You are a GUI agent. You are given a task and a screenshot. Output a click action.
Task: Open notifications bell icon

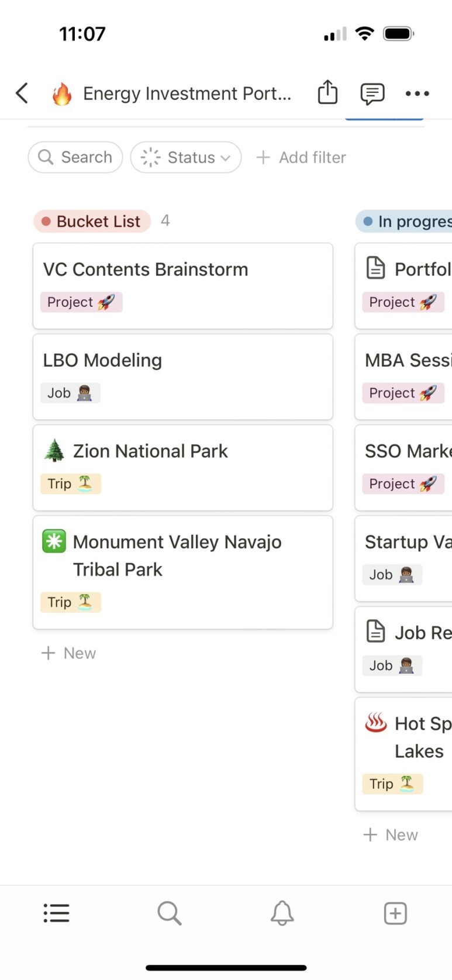[282, 913]
